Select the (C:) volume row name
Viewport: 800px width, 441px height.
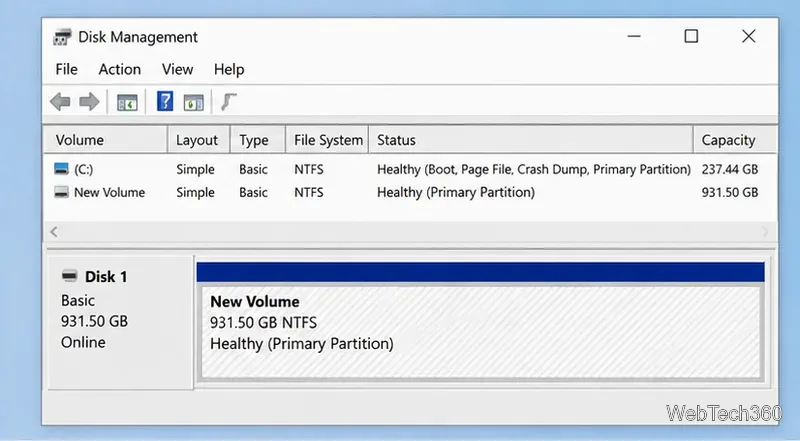[x=84, y=169]
